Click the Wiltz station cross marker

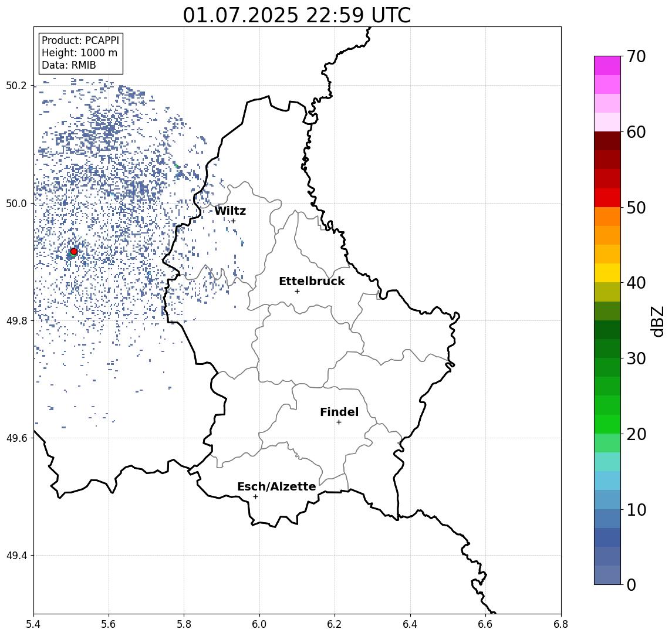233,221
